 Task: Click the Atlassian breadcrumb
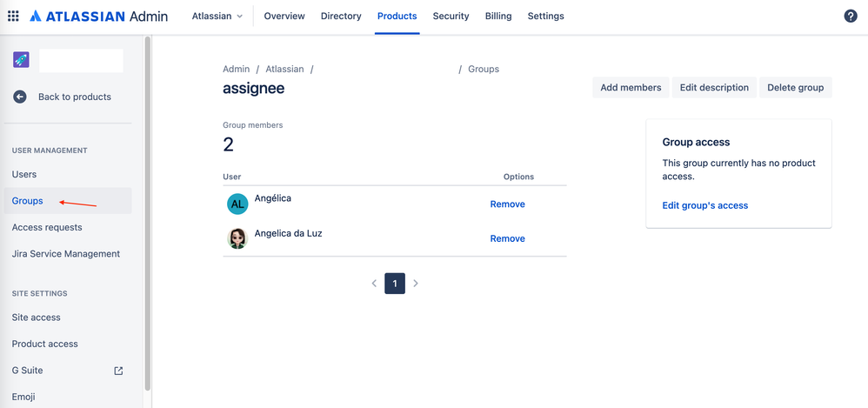point(284,70)
